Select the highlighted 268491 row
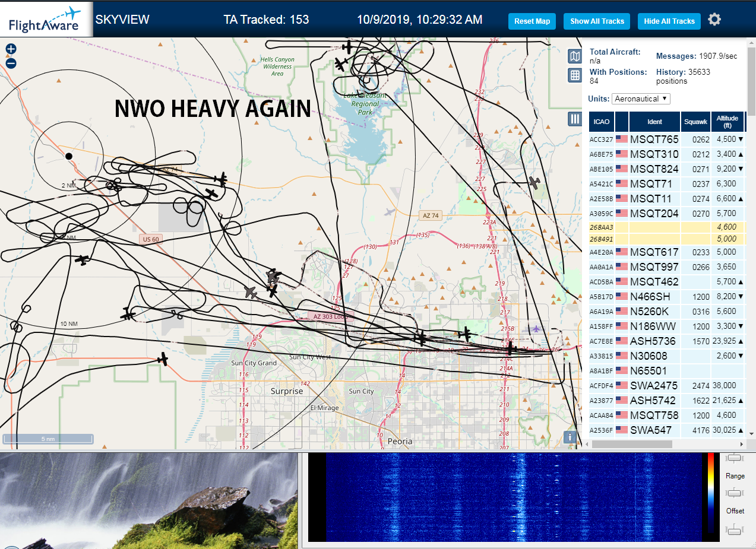Screen dimensions: 756x549 (667, 239)
